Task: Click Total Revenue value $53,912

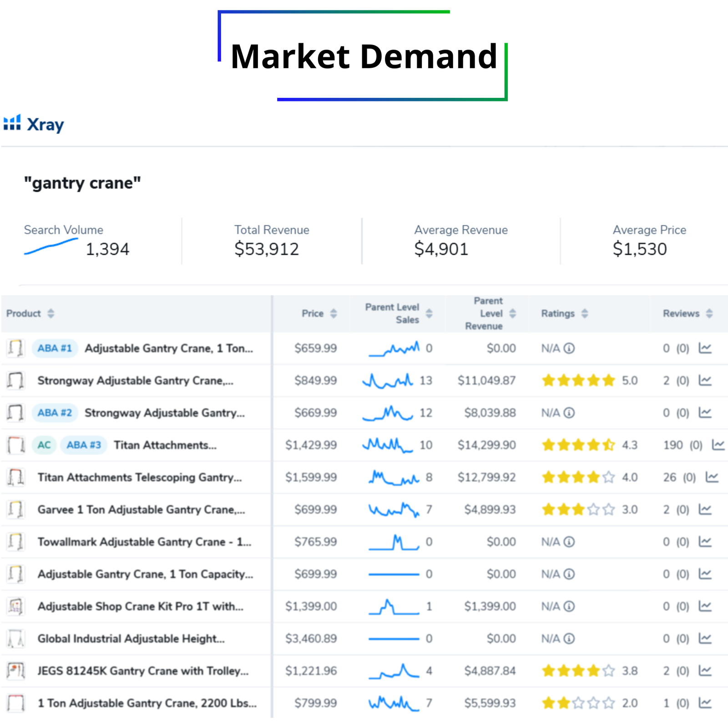Action: point(267,249)
